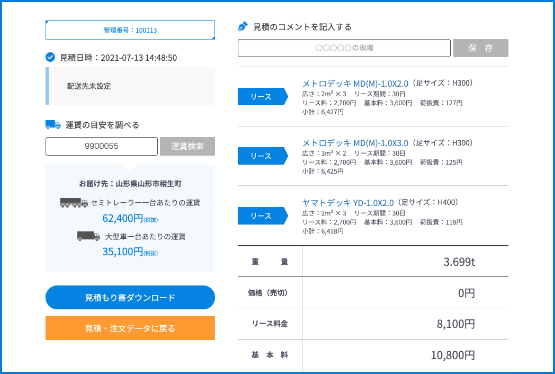Click the 足サイズ：H400 text
Screen dimensions: 555x374
click(428, 202)
